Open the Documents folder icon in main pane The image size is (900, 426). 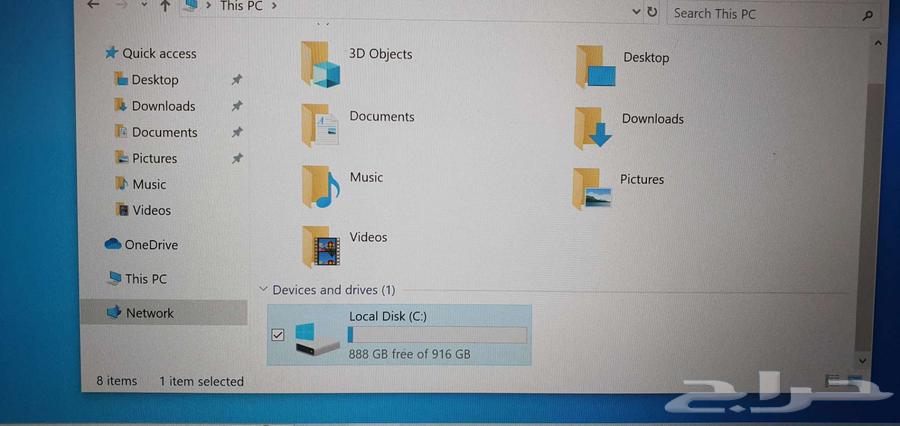click(320, 125)
